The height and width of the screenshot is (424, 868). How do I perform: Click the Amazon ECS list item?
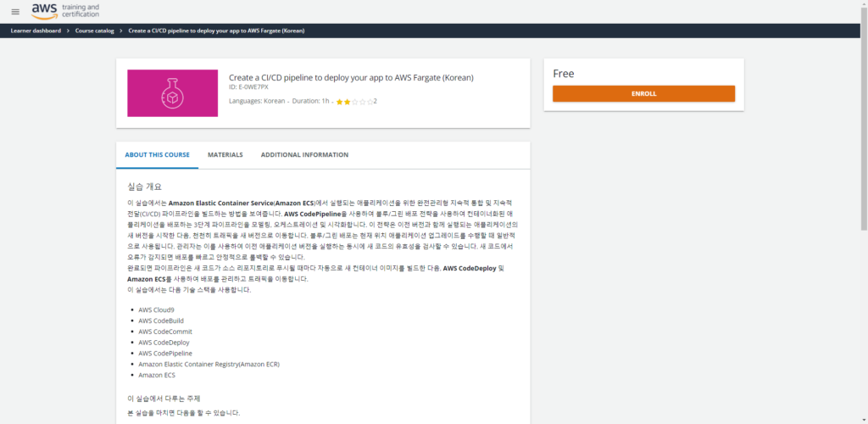click(x=157, y=376)
